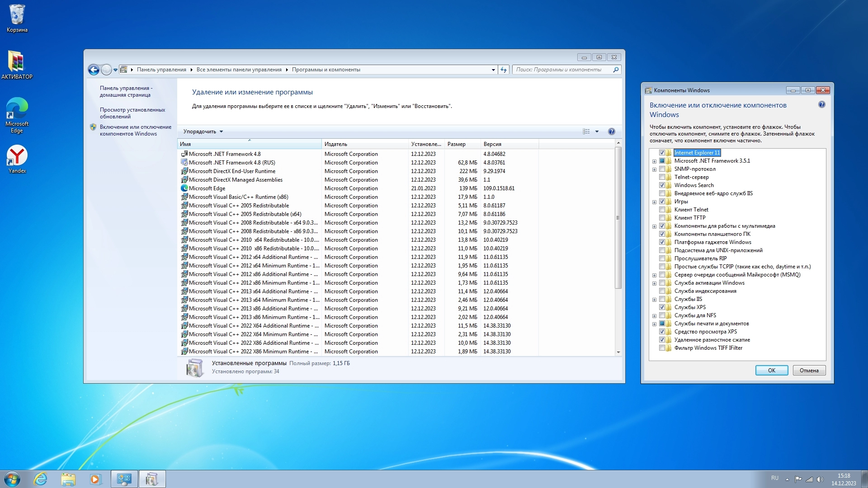Open the Упорядочить dropdown menu
This screenshot has height=488, width=868.
pyautogui.click(x=203, y=131)
